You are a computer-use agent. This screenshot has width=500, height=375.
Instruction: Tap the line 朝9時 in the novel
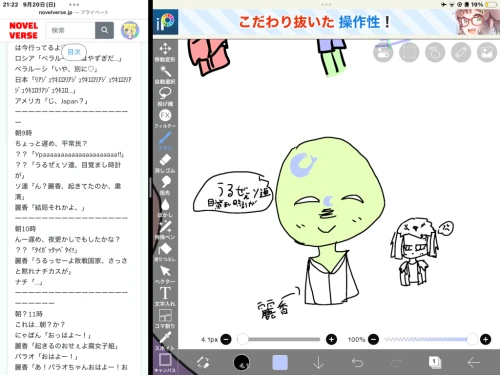[23, 133]
